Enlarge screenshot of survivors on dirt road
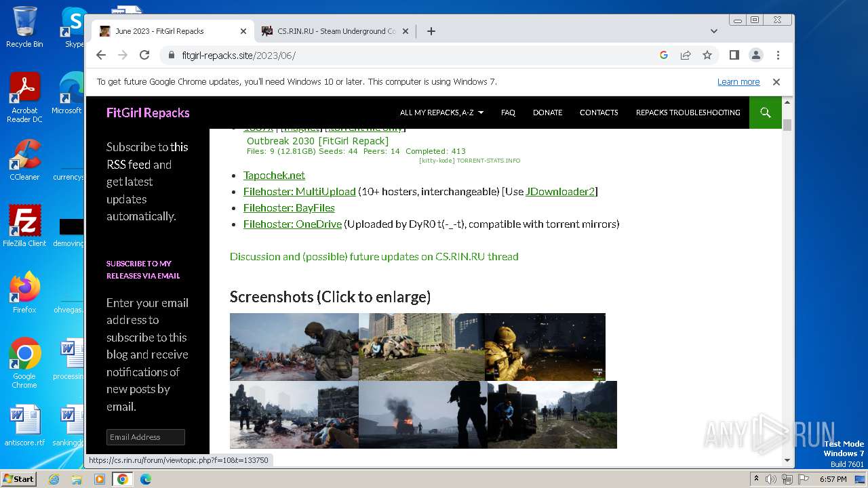 point(552,414)
